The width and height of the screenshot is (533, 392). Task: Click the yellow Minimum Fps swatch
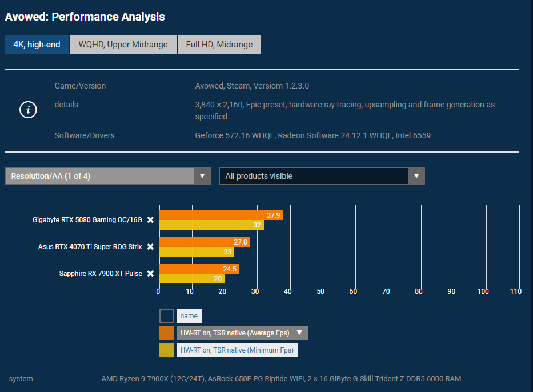(x=167, y=350)
